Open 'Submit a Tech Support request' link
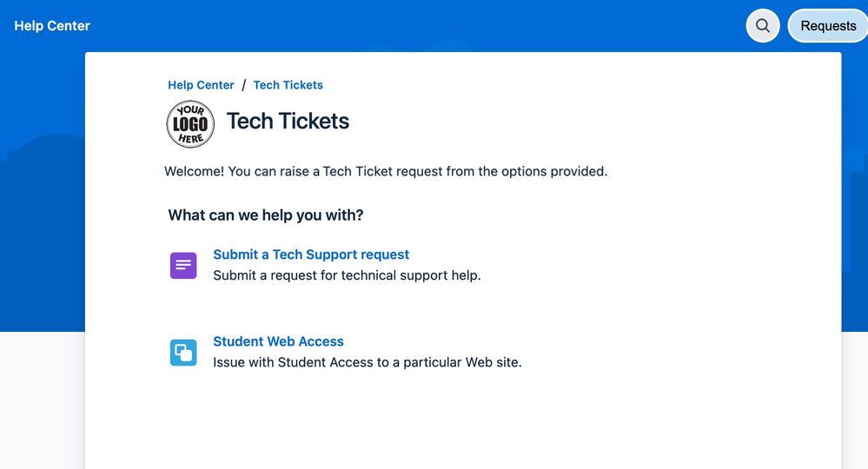 coord(311,254)
